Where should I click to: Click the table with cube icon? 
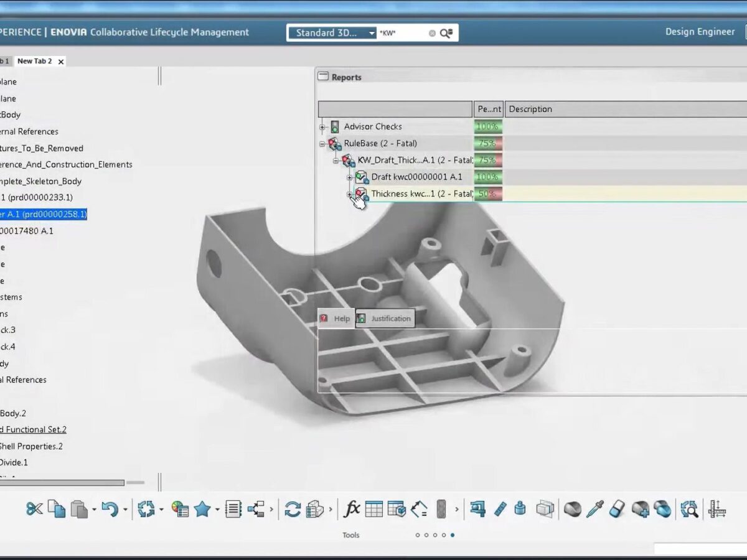coord(397,509)
